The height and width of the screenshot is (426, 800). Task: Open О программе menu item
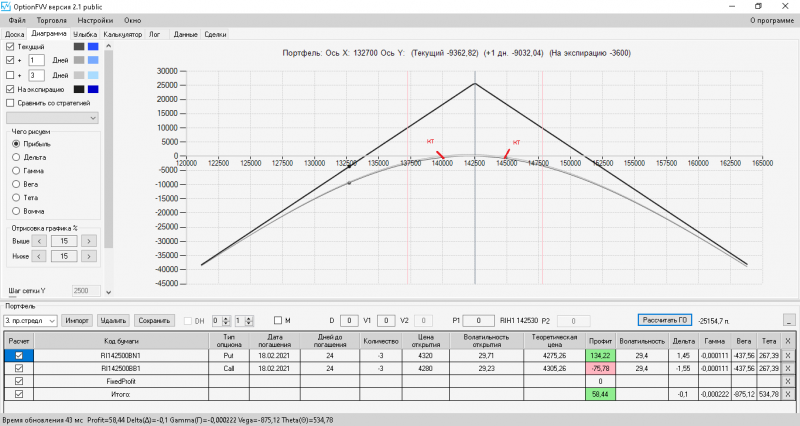(771, 20)
